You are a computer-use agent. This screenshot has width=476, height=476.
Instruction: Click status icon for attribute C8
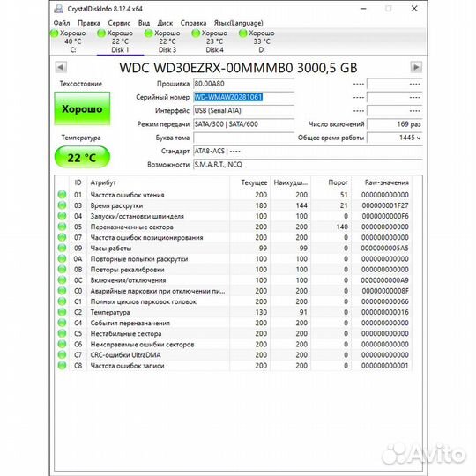click(63, 366)
